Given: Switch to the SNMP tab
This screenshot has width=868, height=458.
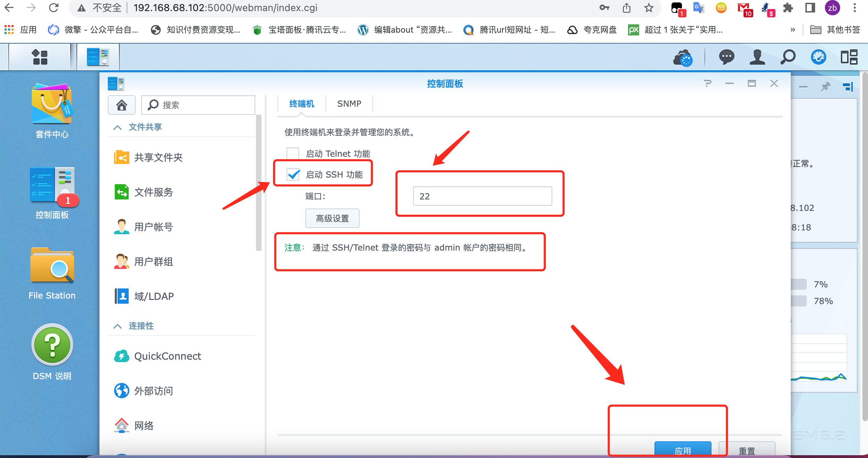Looking at the screenshot, I should [349, 104].
